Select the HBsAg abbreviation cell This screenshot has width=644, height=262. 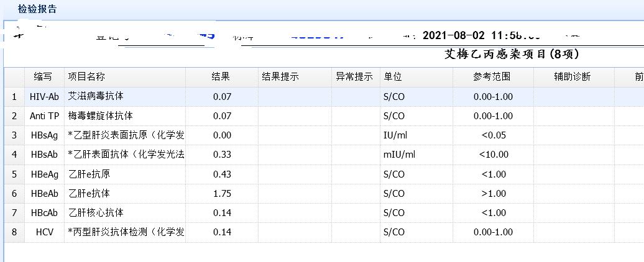44,135
